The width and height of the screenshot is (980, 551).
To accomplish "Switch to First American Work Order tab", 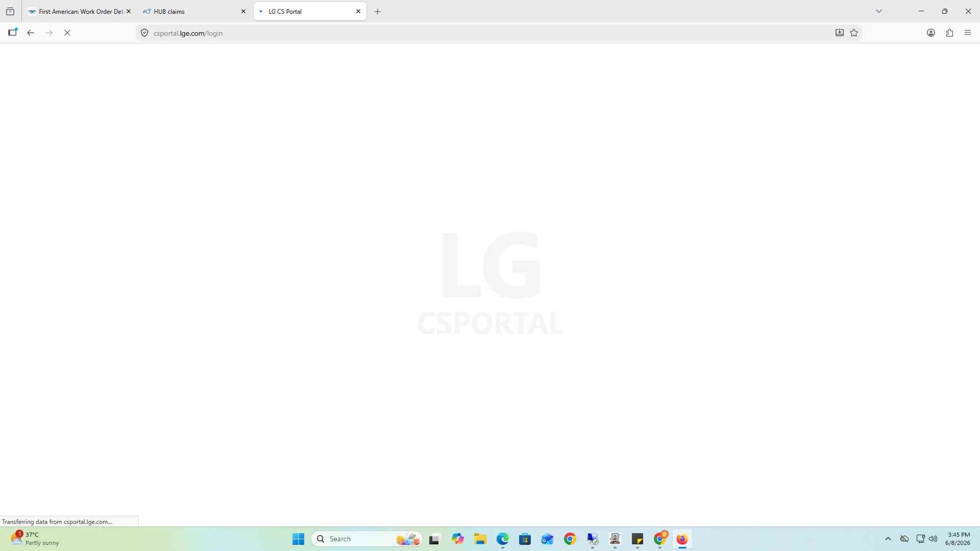I will (76, 11).
